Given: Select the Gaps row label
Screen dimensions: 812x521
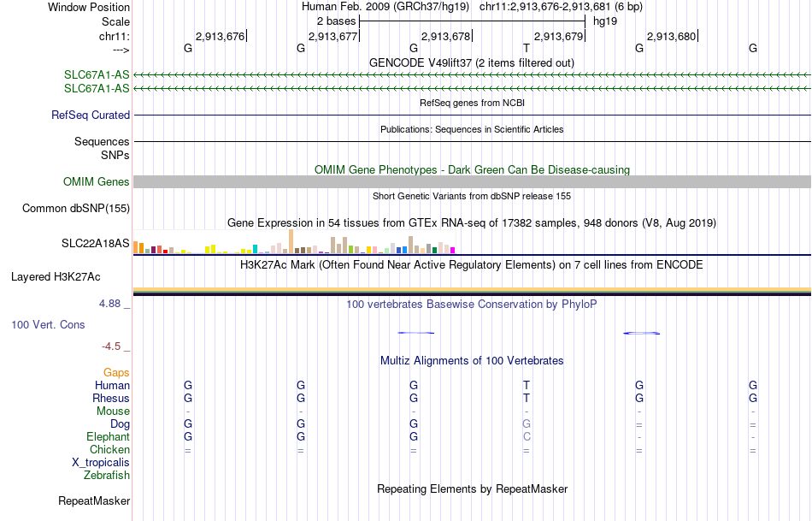Looking at the screenshot, I should tap(116, 372).
